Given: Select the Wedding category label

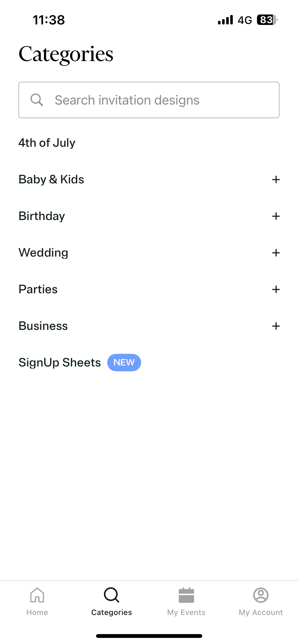Looking at the screenshot, I should (43, 253).
